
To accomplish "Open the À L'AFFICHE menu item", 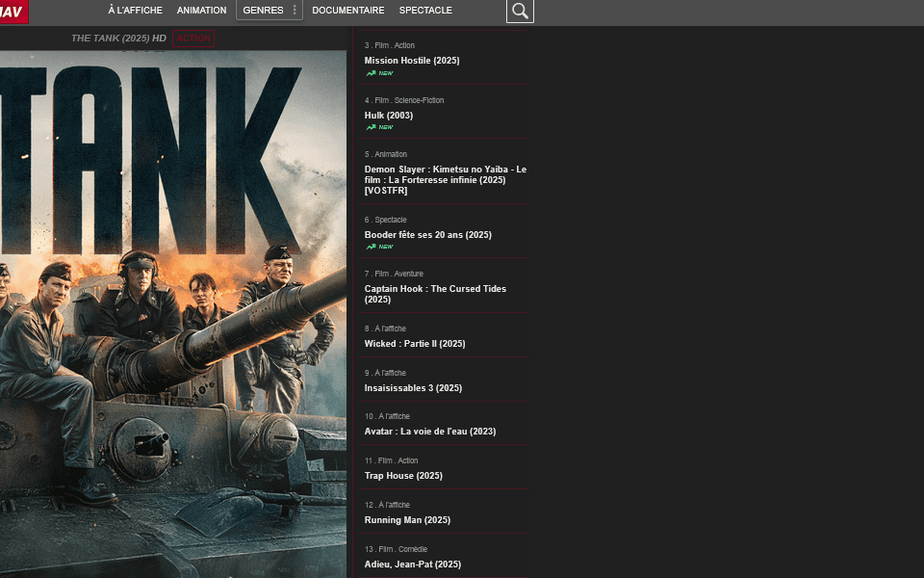I will click(135, 11).
